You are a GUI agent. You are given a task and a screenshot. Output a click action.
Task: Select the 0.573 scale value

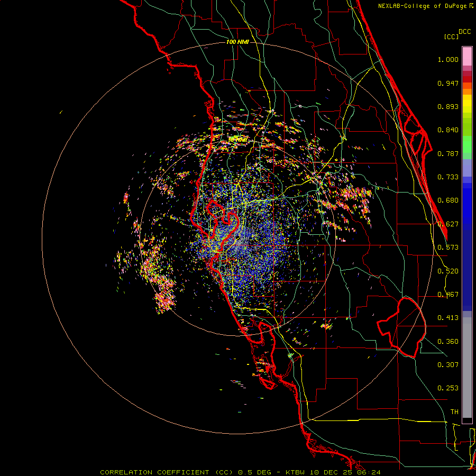(448, 248)
